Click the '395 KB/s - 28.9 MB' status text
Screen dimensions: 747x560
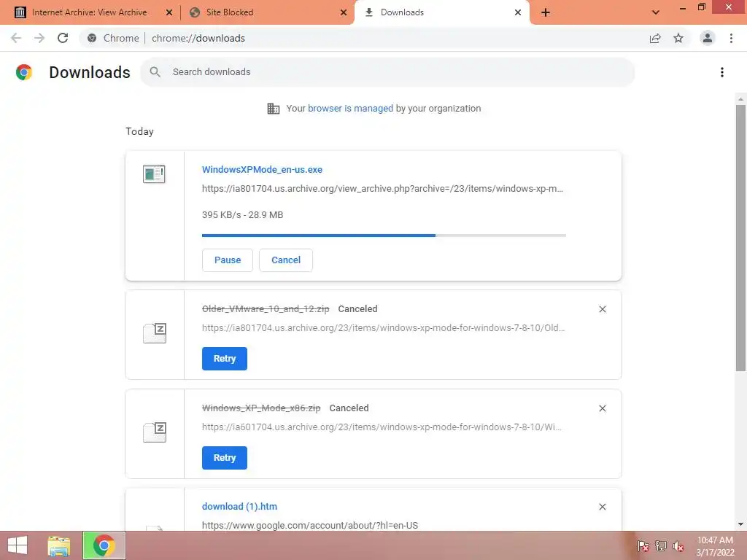click(242, 215)
